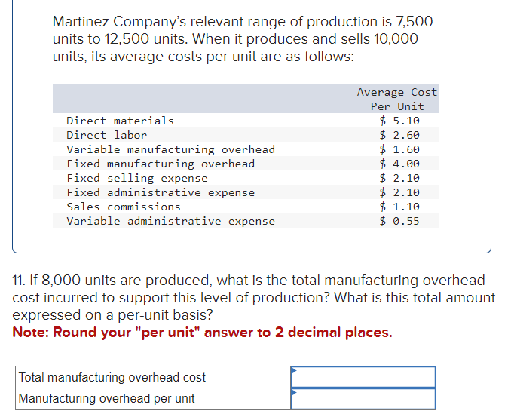Select the 'Total manufacturing overhead cost' row label
The image size is (514, 420).
point(112,377)
